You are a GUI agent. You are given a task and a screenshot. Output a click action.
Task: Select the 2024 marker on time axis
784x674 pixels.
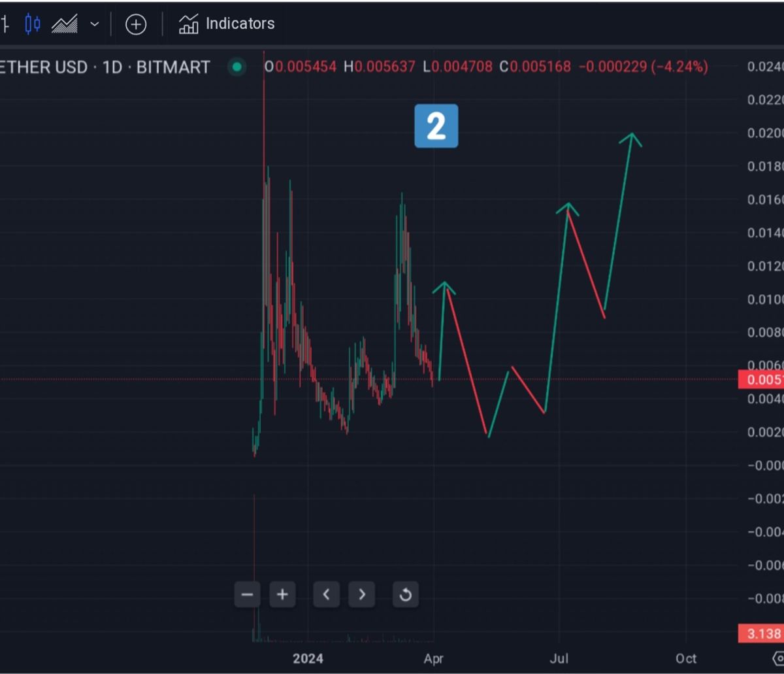tap(308, 658)
